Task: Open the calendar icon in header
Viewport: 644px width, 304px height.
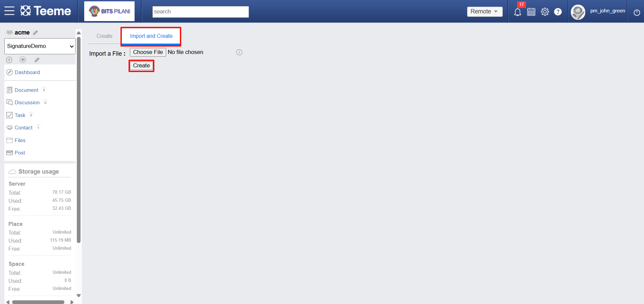Action: click(531, 12)
